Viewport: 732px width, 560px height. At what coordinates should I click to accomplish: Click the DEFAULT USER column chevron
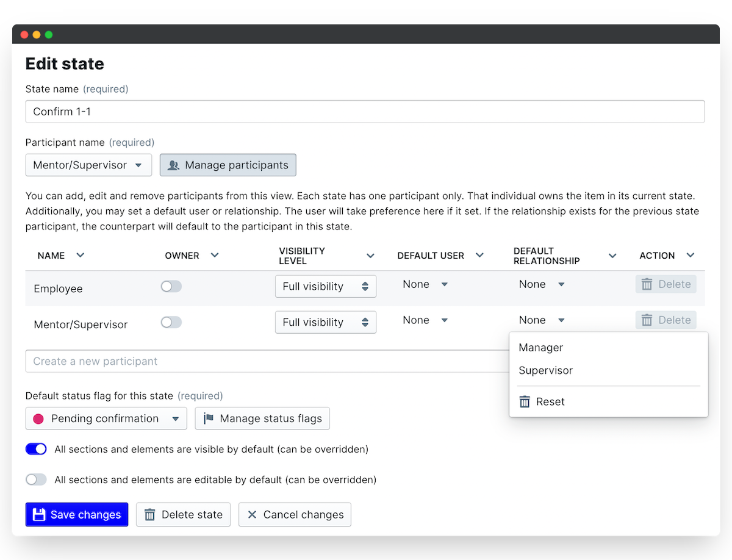[479, 256]
